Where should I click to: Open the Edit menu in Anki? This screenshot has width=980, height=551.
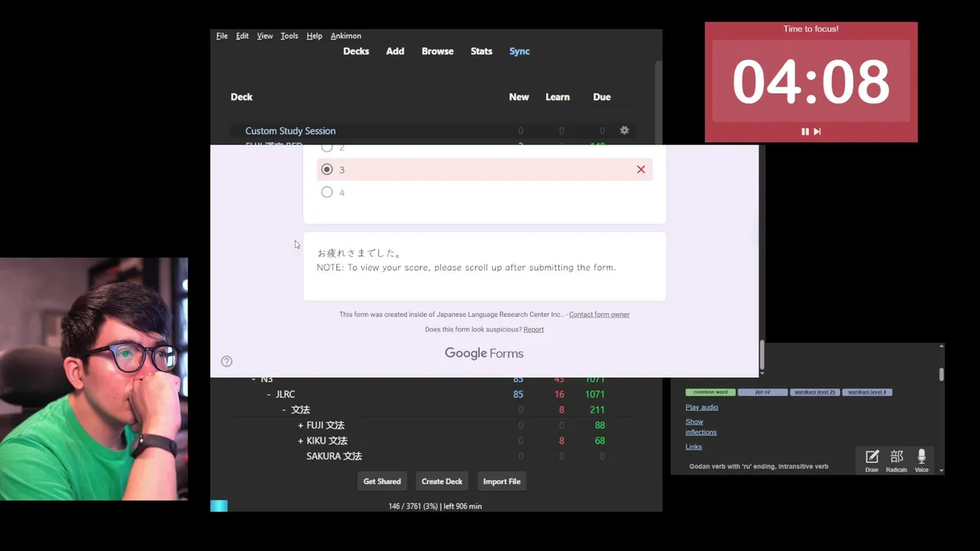(242, 36)
